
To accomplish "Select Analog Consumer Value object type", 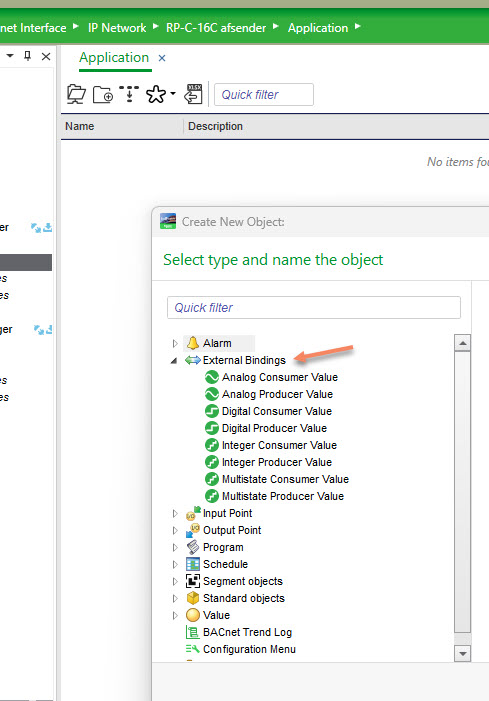I will click(x=280, y=377).
